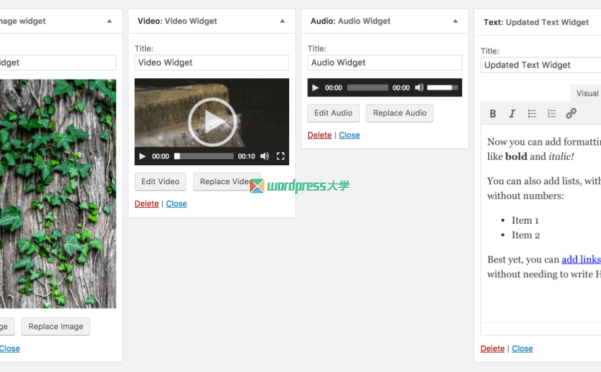This screenshot has height=372, width=601.
Task: Play audio in Audio Widget
Action: coord(315,88)
